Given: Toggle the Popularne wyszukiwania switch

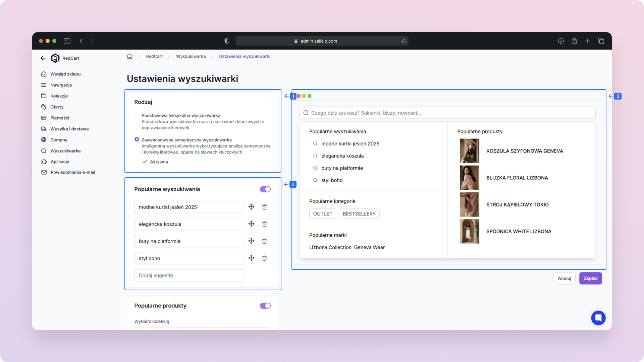Looking at the screenshot, I should coord(265,189).
